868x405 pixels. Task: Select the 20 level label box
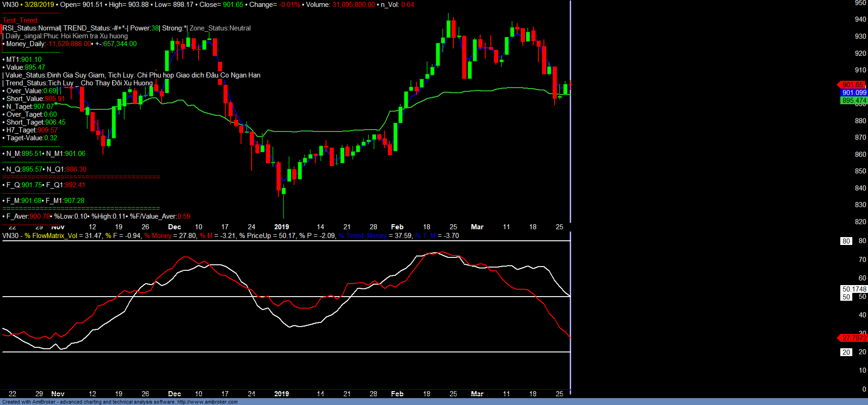(x=846, y=352)
